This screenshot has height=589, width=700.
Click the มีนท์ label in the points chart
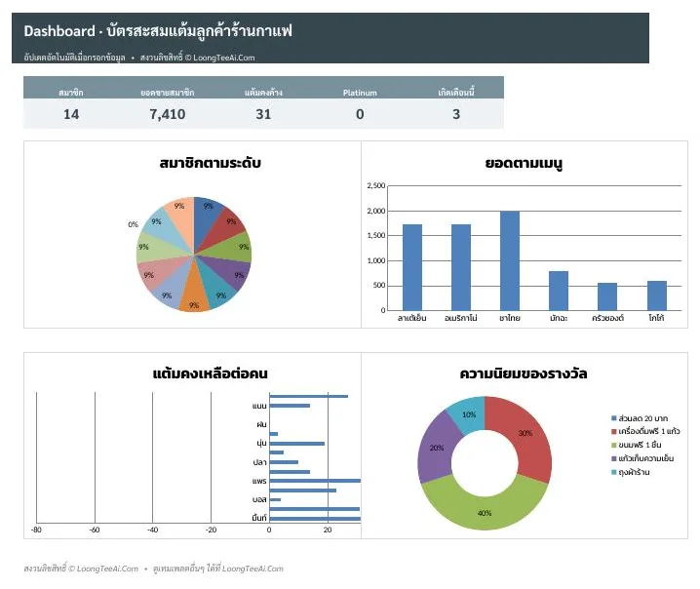tap(259, 518)
